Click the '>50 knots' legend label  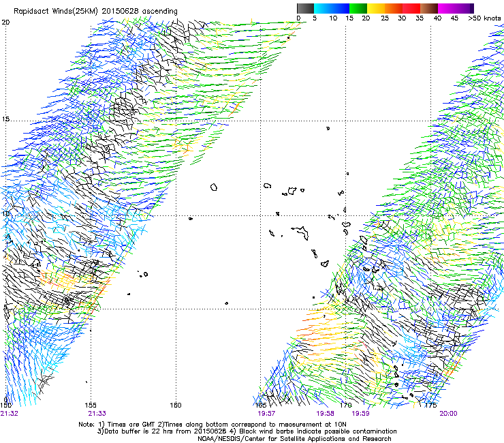coord(484,18)
